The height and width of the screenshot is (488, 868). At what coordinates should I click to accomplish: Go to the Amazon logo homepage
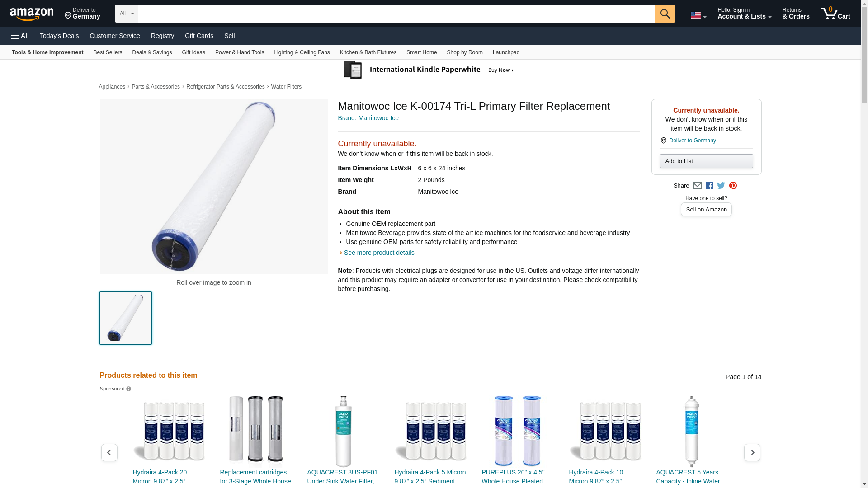(32, 14)
